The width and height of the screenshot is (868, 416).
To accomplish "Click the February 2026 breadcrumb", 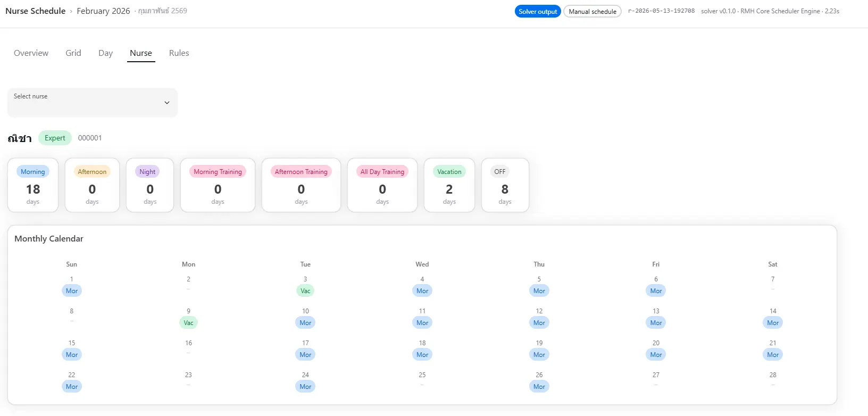I will tap(103, 11).
